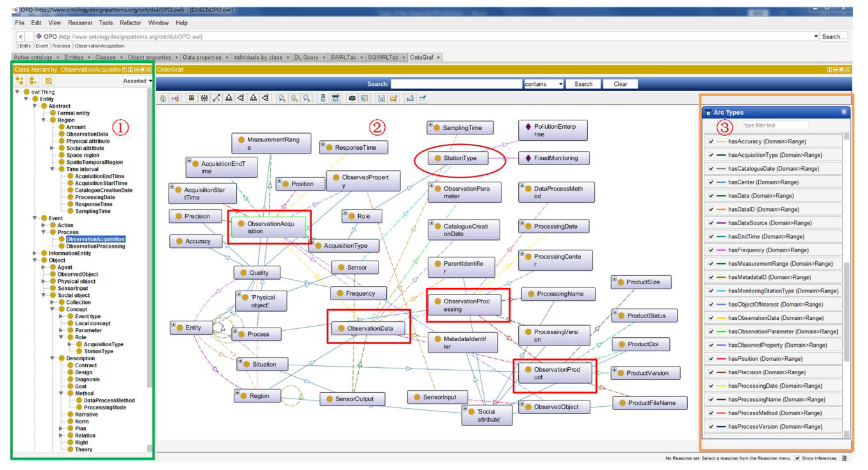This screenshot has width=868, height=470.
Task: Click the home icon in OntoGraf toolbar
Action: 163,98
